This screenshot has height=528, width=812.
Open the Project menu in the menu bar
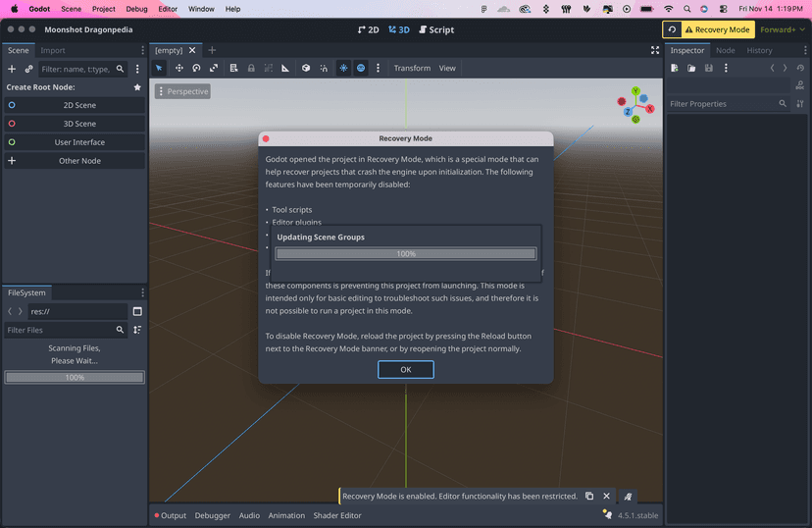coord(103,9)
